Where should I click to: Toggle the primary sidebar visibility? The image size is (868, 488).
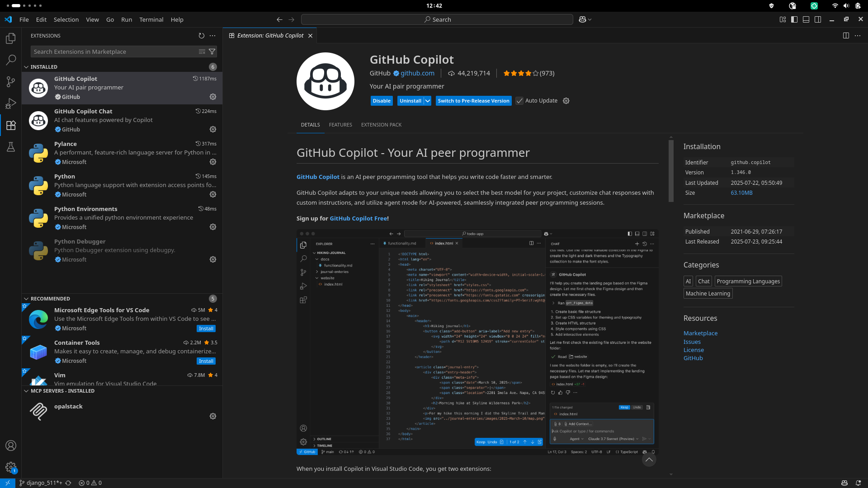pyautogui.click(x=794, y=19)
